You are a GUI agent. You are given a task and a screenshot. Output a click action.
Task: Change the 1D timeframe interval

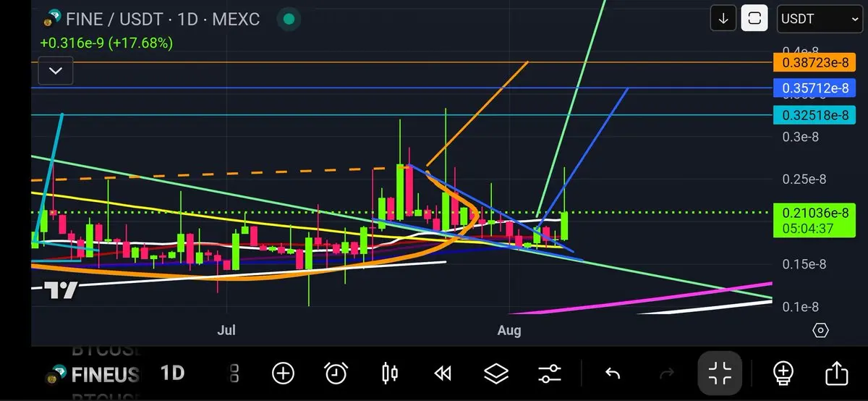pyautogui.click(x=172, y=373)
